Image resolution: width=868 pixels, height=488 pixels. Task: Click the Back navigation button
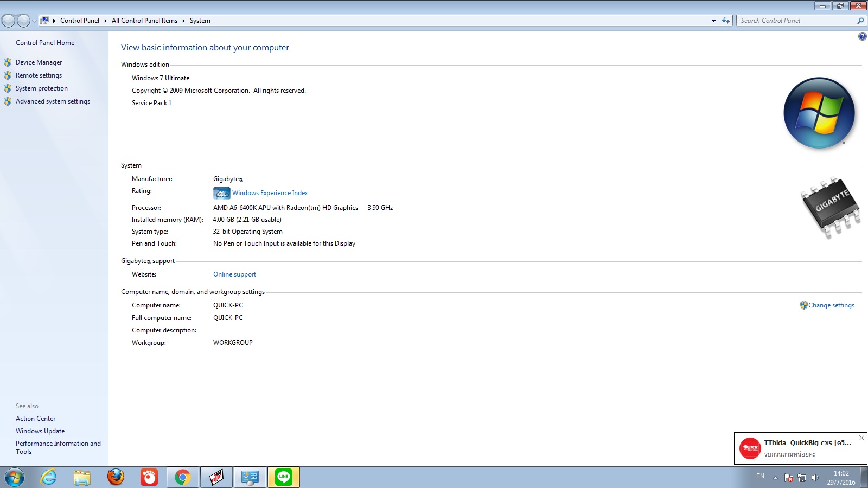click(x=9, y=21)
